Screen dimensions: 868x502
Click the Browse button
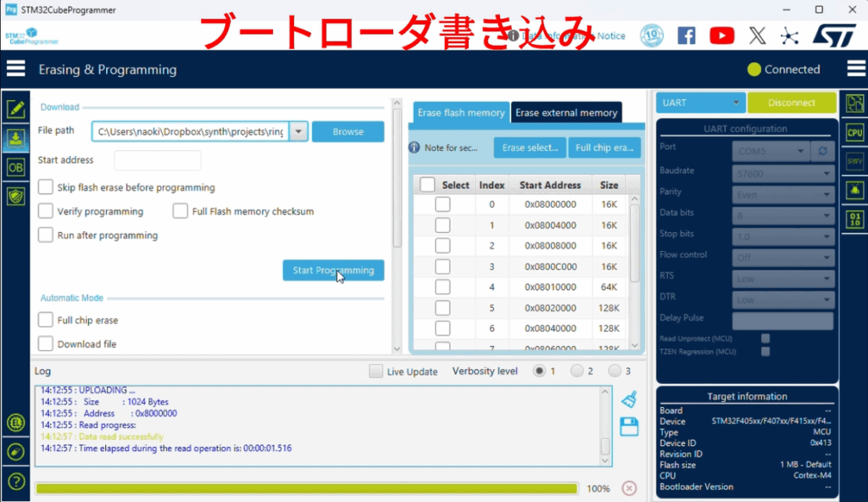pos(348,131)
